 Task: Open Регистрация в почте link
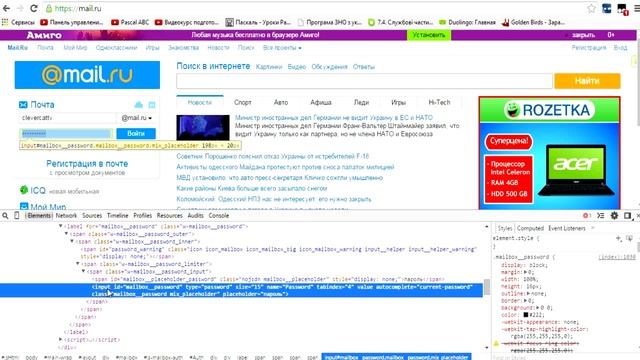87,164
